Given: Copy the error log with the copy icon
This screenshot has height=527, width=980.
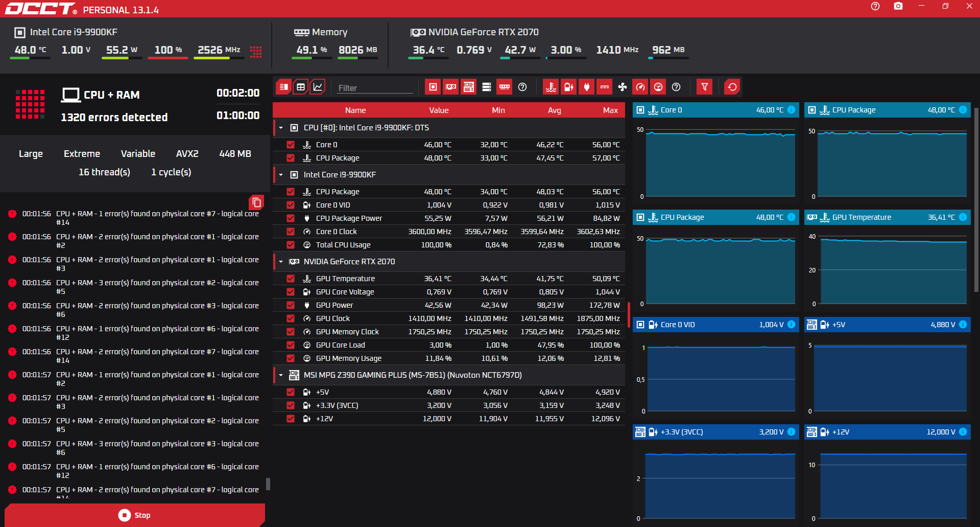Looking at the screenshot, I should (x=256, y=202).
